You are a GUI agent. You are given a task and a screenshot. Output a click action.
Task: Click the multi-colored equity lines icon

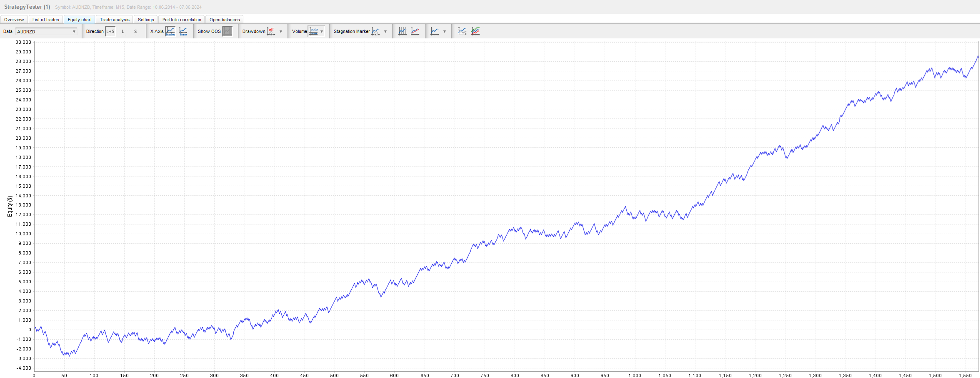click(475, 31)
